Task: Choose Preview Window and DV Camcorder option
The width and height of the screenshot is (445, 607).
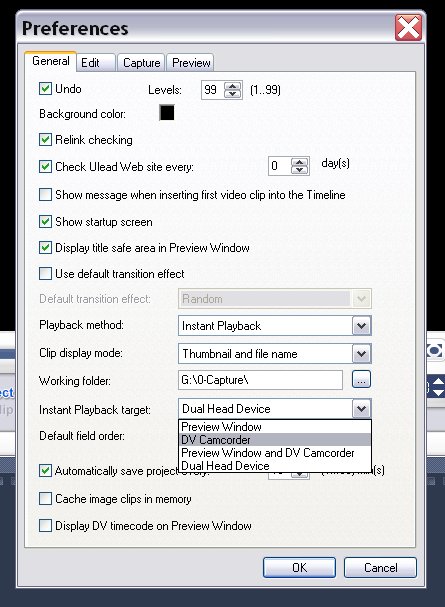Action: coord(274,453)
